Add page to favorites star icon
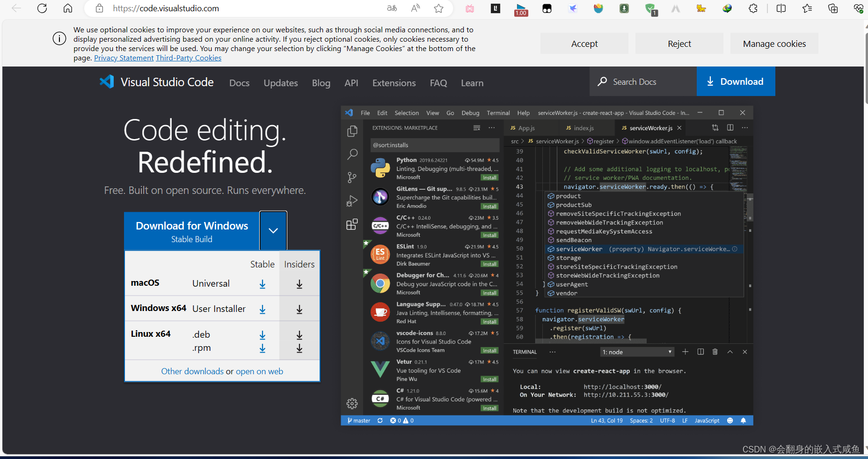The height and width of the screenshot is (459, 868). tap(438, 8)
